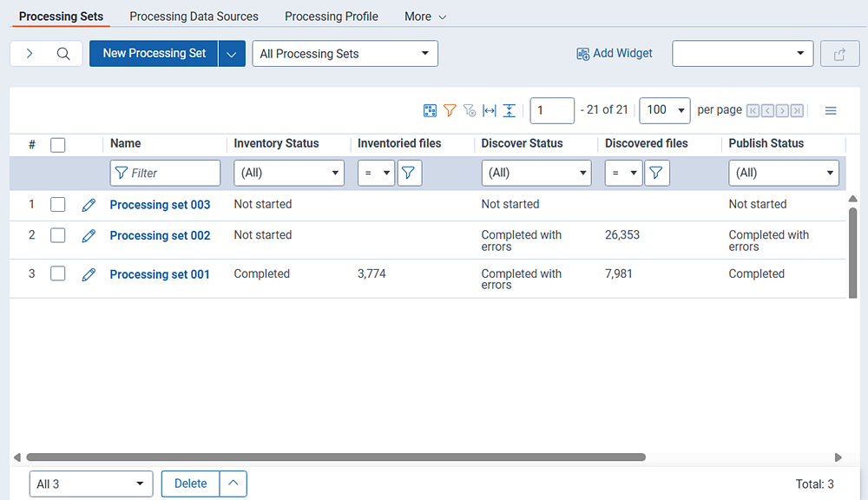The width and height of the screenshot is (868, 500).
Task: Open the Add Widget feature
Action: coord(614,53)
